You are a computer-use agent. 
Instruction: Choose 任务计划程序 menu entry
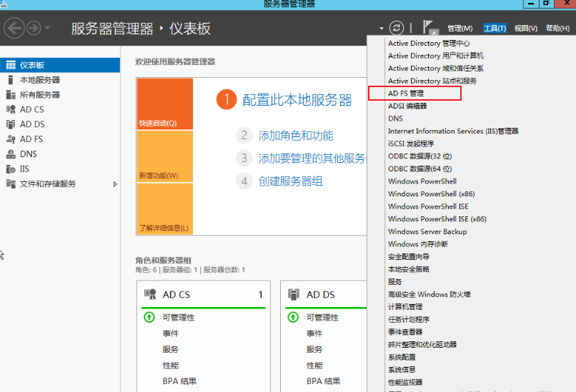coord(409,319)
